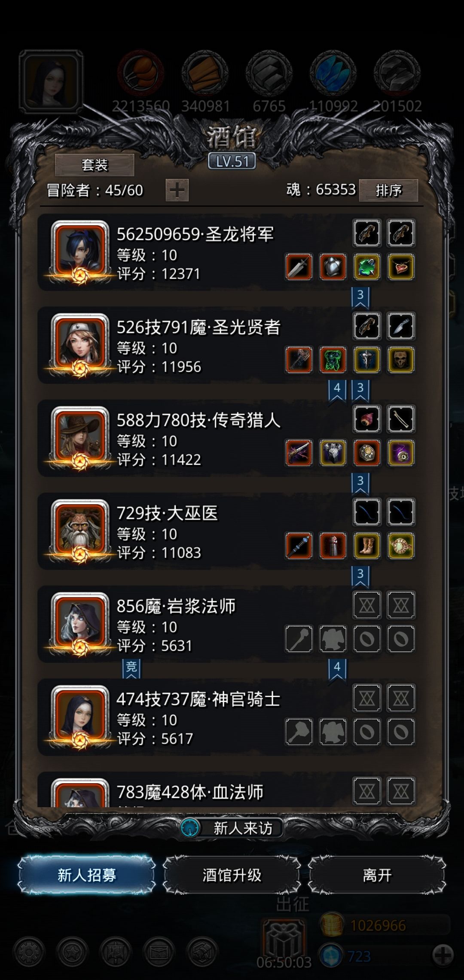Tap the green armor icon of 圣光贤者

333,360
